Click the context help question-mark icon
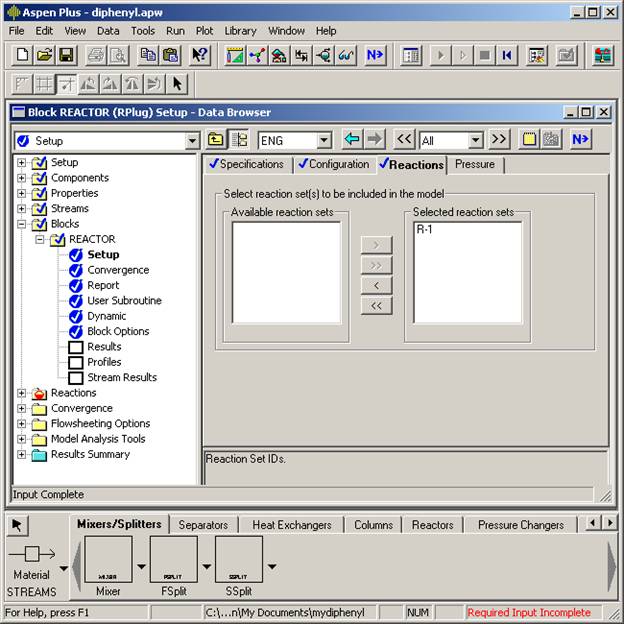Viewport: 624px width, 624px height. click(200, 55)
